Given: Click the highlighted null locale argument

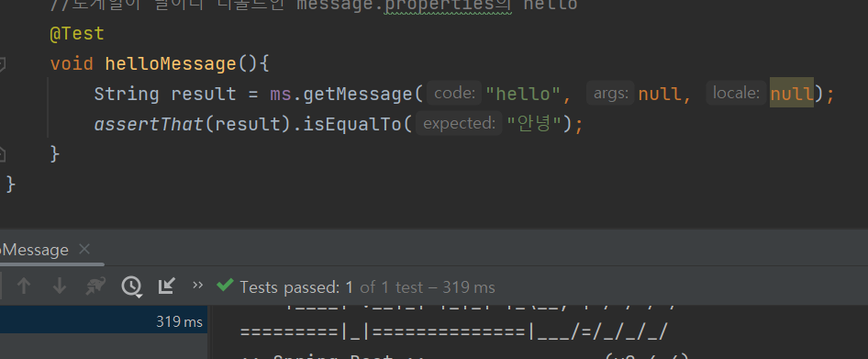Looking at the screenshot, I should tap(792, 94).
